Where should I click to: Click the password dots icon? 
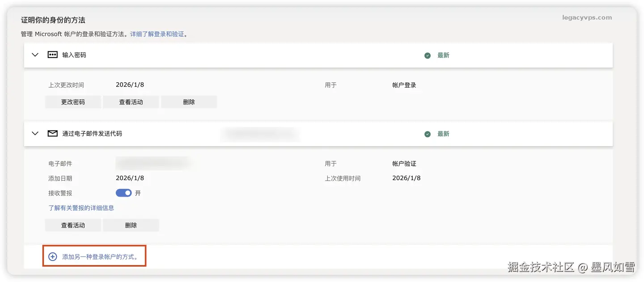tap(53, 55)
